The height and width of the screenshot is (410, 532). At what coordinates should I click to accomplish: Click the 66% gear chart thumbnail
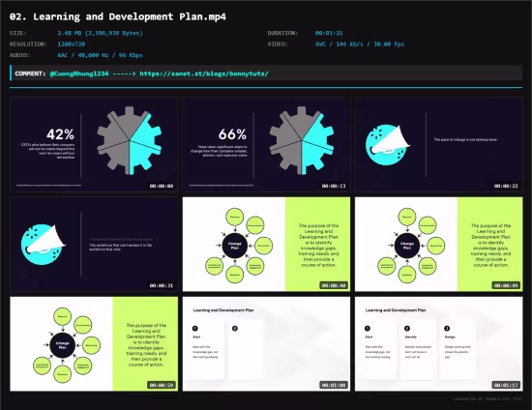[266, 145]
